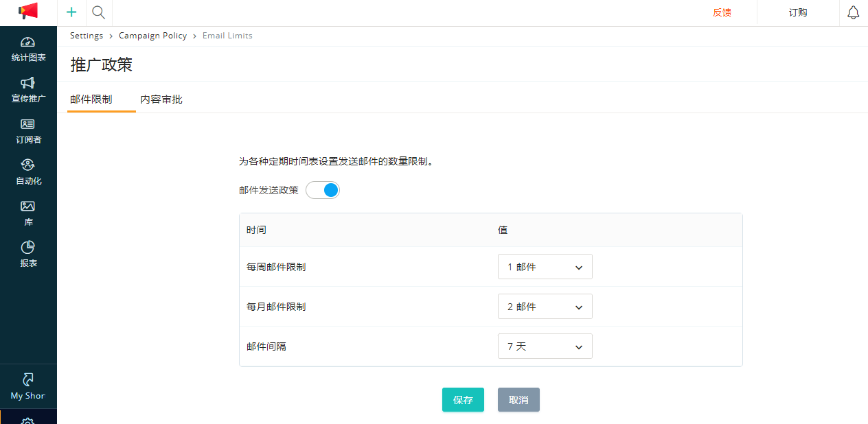Select the 邮件限制 tab

91,99
